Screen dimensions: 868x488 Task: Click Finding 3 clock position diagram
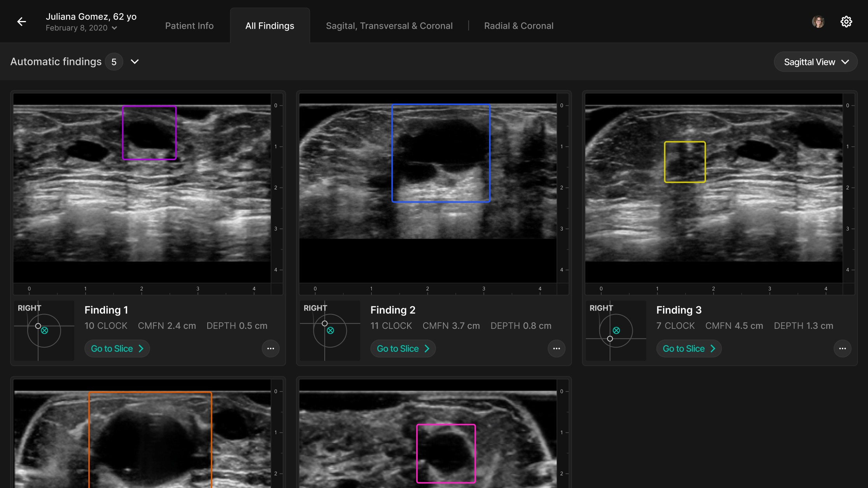click(x=616, y=330)
